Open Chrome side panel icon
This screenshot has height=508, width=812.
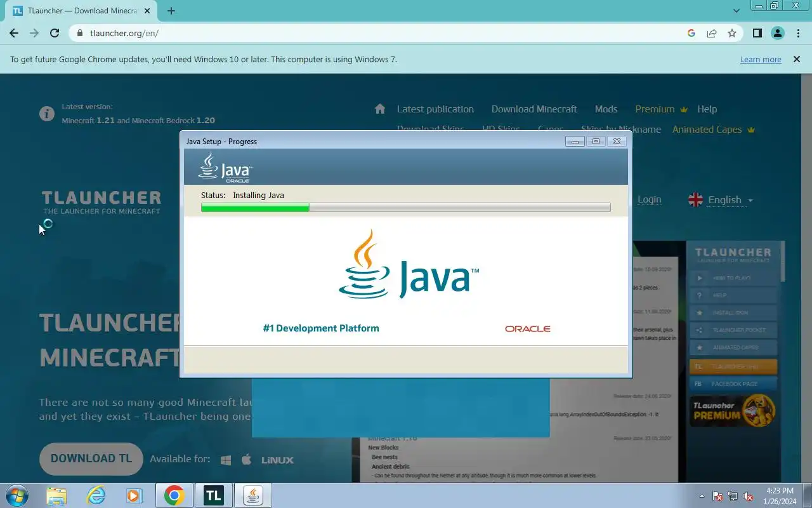(757, 34)
